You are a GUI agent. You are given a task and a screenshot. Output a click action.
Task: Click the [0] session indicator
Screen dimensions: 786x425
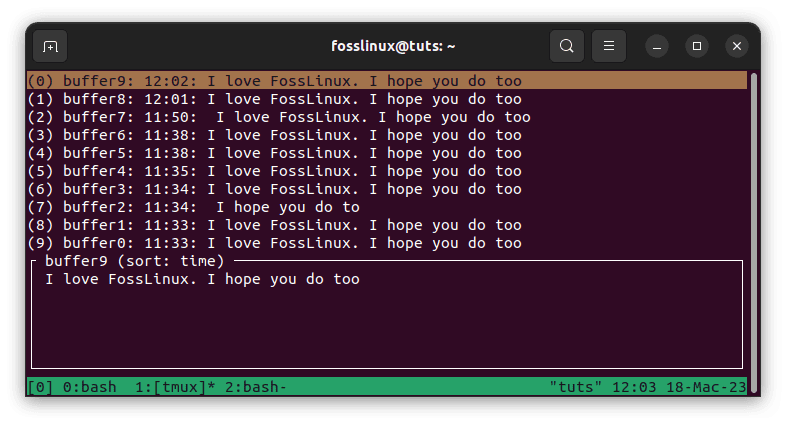coord(40,387)
